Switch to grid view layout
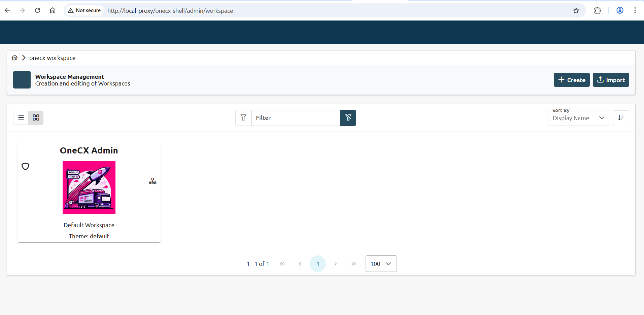 click(x=36, y=118)
